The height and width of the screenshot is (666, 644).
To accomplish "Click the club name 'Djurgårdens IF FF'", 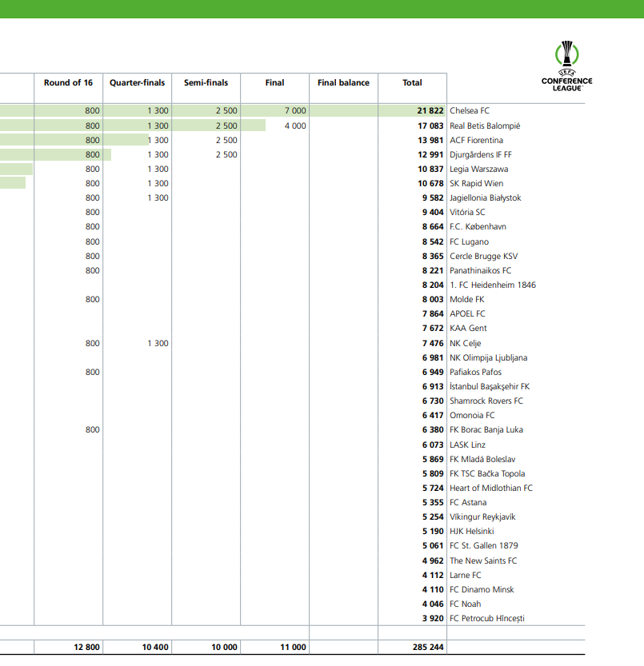I will [480, 154].
